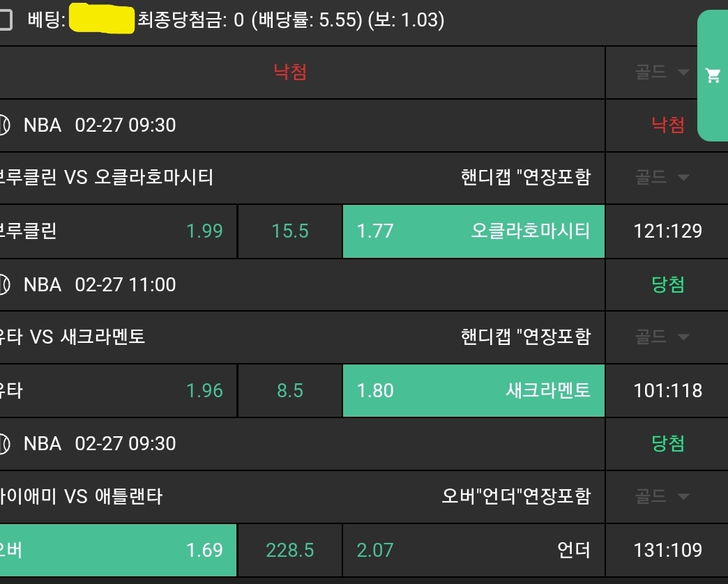This screenshot has height=584, width=728.
Task: Open the 골드 dropdown for 마이애미 VS 애틀랜타
Action: pyautogui.click(x=662, y=496)
